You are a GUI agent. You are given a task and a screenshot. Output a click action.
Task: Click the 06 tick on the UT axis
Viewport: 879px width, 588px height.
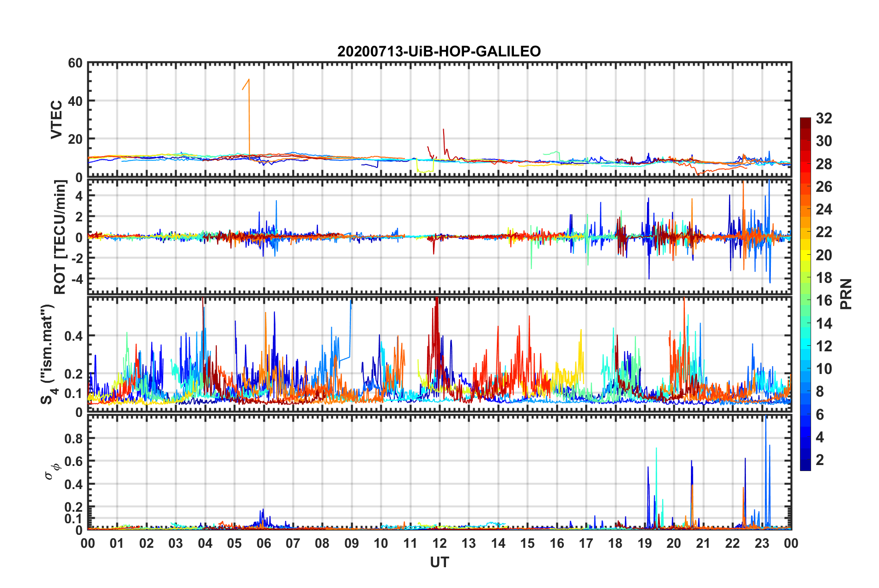(263, 543)
